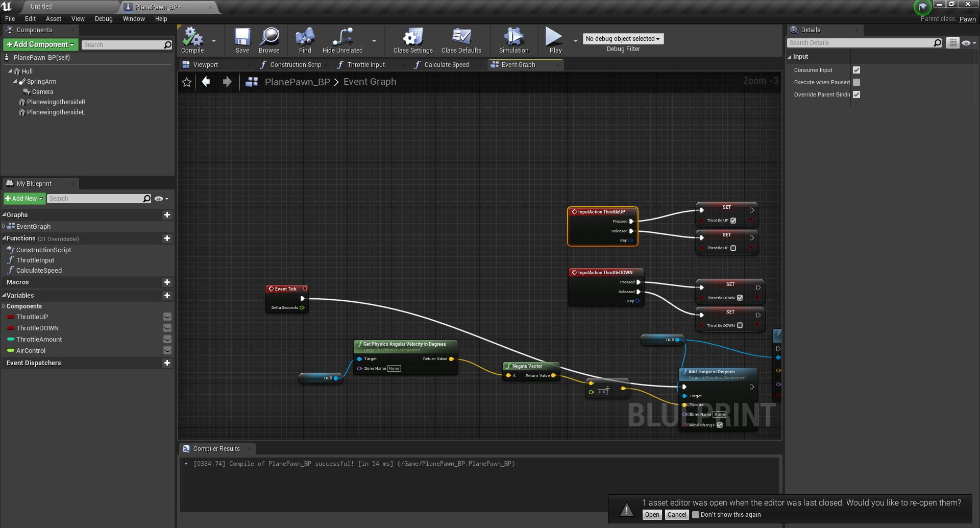
Task: Open the debug object selector dropdown
Action: (623, 39)
